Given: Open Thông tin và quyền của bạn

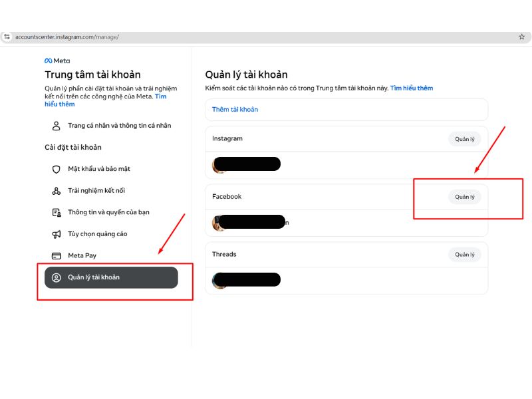Looking at the screenshot, I should pos(111,212).
